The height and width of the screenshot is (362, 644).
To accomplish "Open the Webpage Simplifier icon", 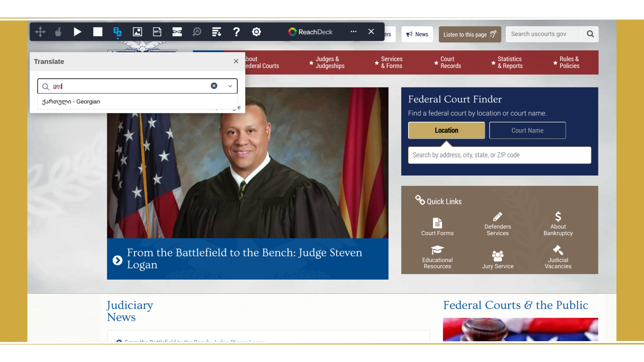I will [217, 32].
